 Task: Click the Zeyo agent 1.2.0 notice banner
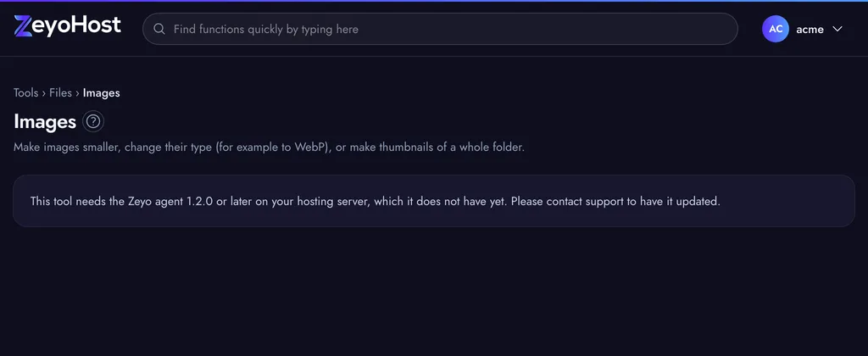[x=434, y=201]
